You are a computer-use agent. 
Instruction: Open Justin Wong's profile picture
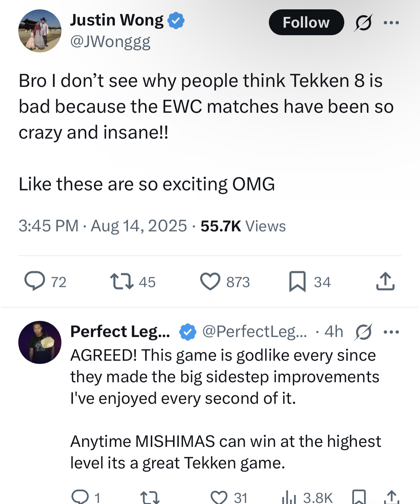coord(40,31)
